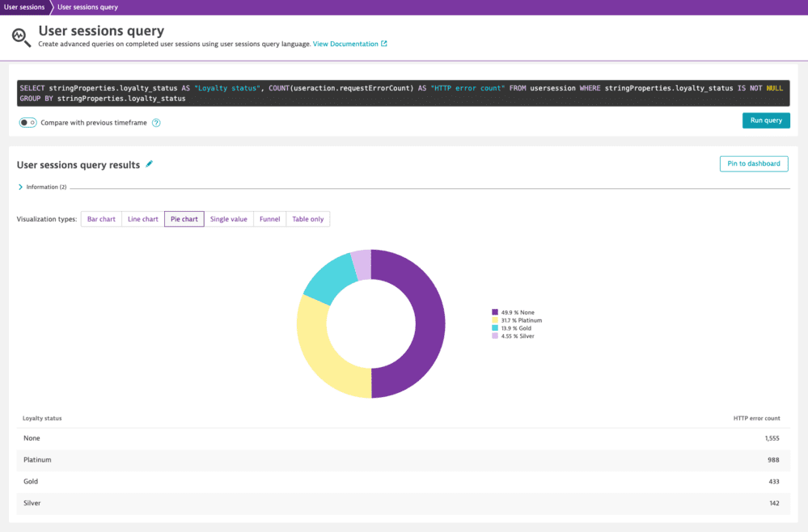The image size is (808, 532).
Task: Click inside the query editor text area
Action: tap(404, 92)
